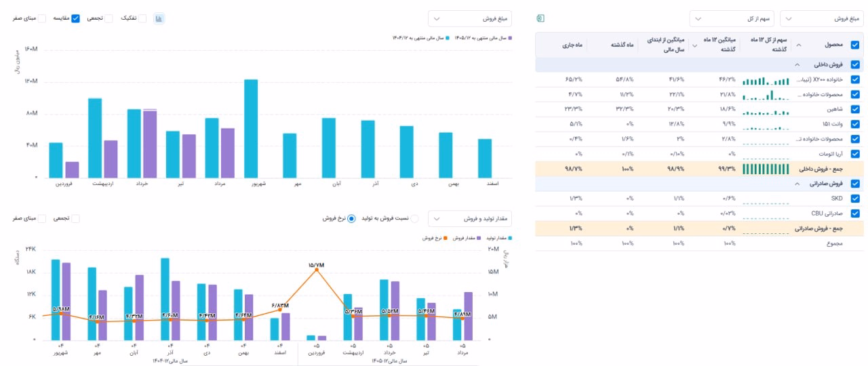Viewport: 868px width, 366px height.
Task: Select the ۹۹/۳% cell in جمع - فروش داخلی row
Action: pos(726,169)
